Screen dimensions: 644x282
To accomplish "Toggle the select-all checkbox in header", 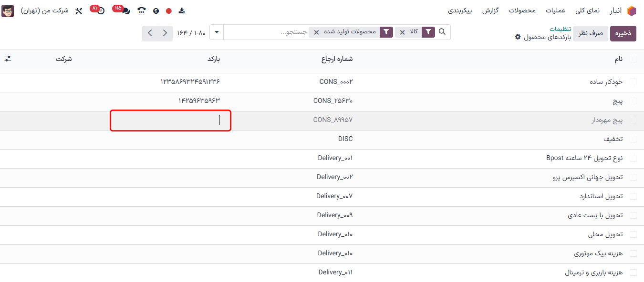I will [x=633, y=59].
